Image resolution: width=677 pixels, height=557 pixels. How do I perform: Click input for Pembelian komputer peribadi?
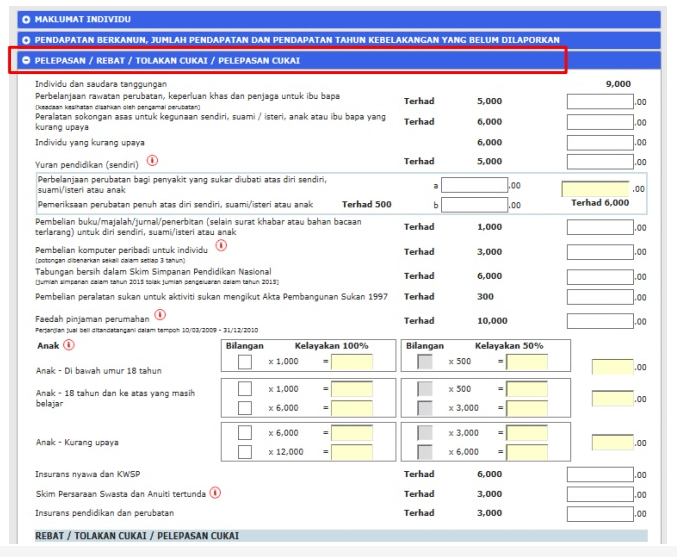[600, 252]
